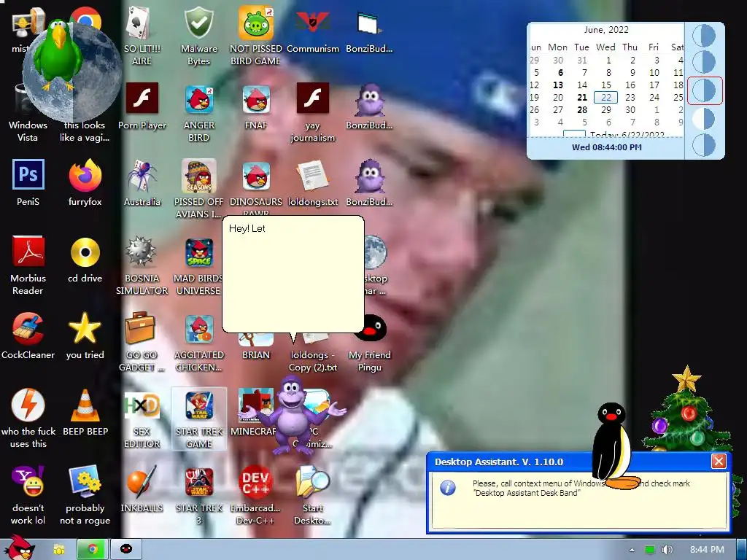Screen dimensions: 747x560
Task: Open the cd drive disc icon
Action: click(x=85, y=260)
